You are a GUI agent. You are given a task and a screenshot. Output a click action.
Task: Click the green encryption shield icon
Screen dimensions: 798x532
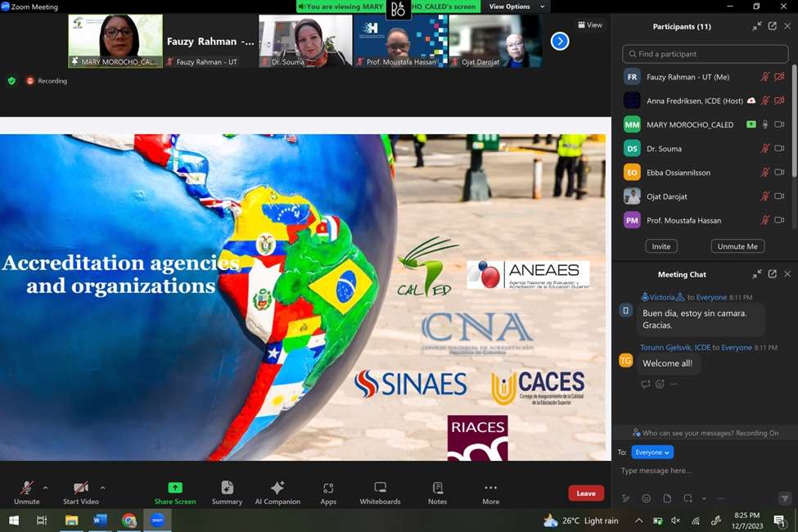click(x=11, y=81)
